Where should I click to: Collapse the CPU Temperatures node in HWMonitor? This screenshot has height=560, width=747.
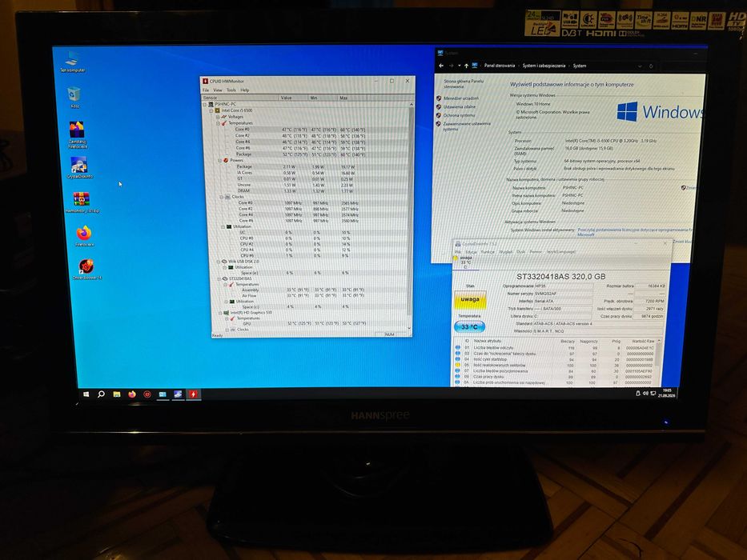219,123
